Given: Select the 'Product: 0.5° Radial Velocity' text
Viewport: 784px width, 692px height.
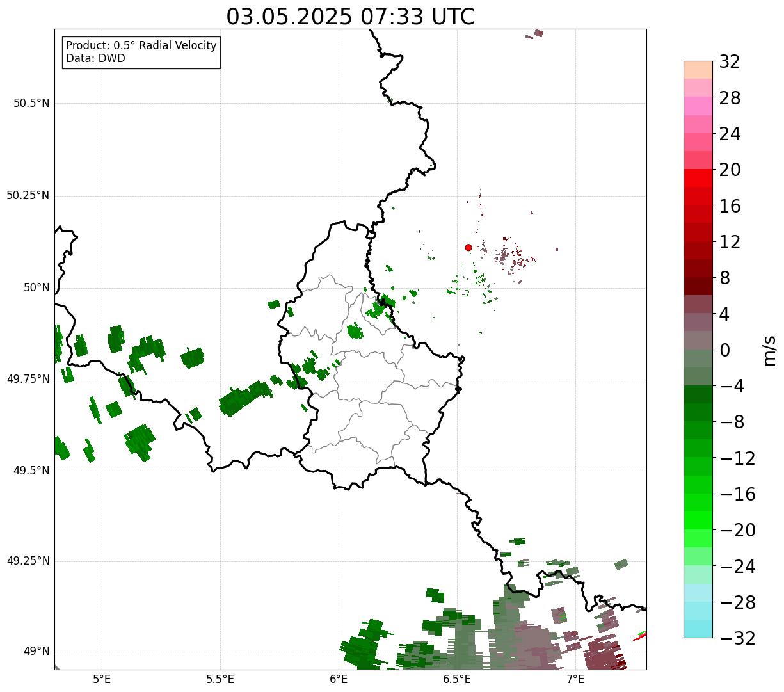Looking at the screenshot, I should pyautogui.click(x=141, y=46).
